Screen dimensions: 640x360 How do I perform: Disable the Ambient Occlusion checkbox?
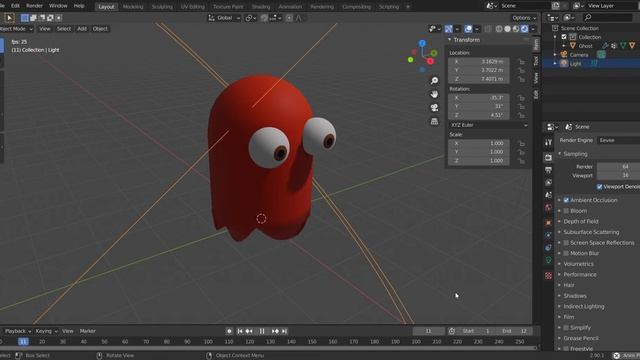[x=566, y=200]
